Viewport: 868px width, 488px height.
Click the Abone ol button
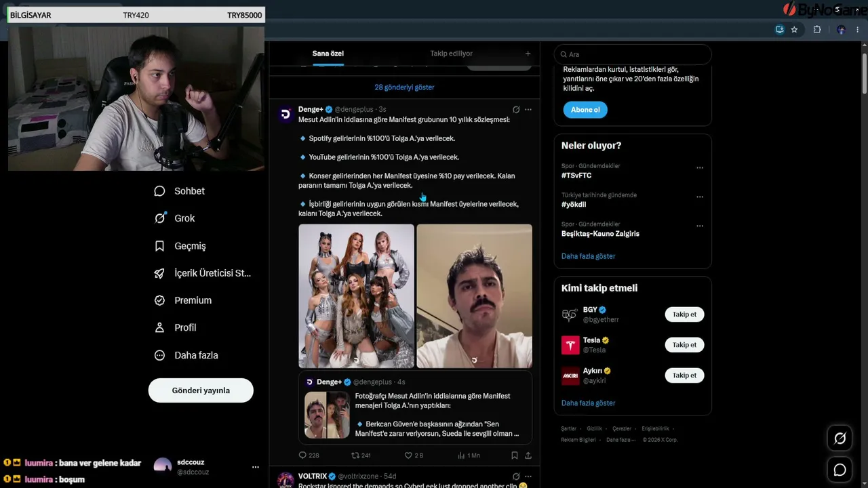tap(585, 110)
